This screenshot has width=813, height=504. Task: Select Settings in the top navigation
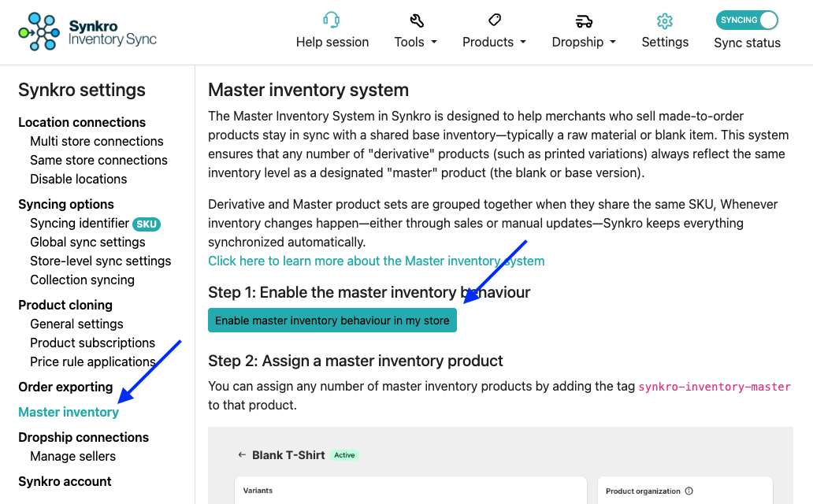click(665, 42)
